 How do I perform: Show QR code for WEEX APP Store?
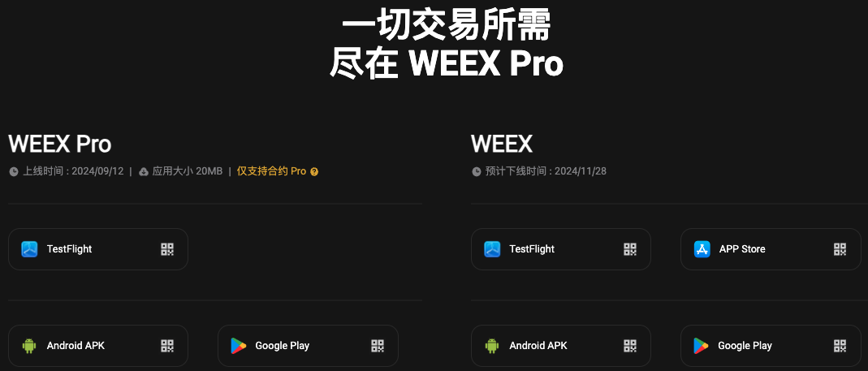[x=840, y=249]
